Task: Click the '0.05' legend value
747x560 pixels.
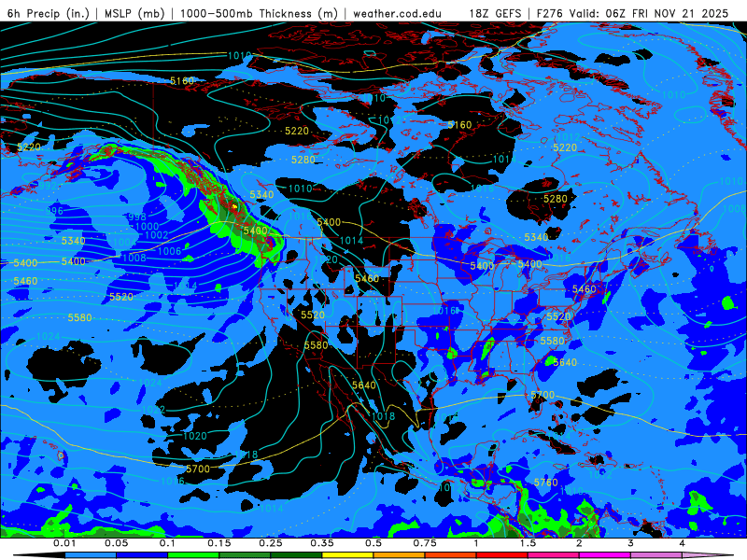Action: [116, 543]
